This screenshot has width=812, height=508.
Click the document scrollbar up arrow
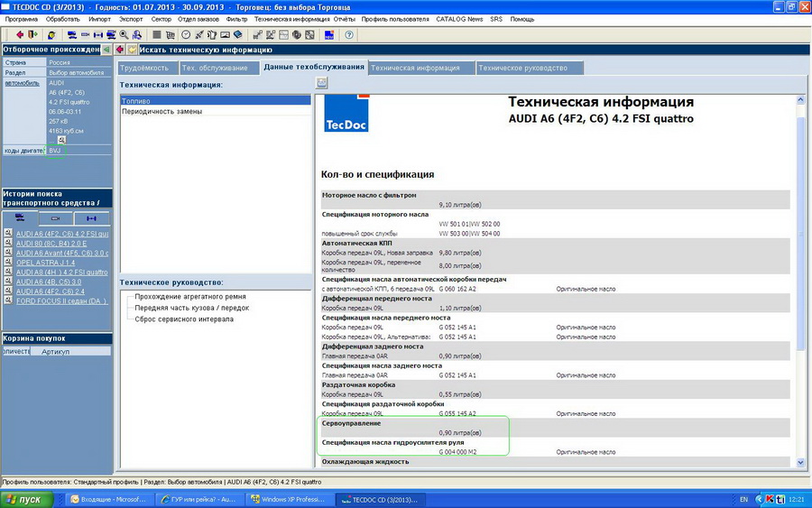pos(800,100)
